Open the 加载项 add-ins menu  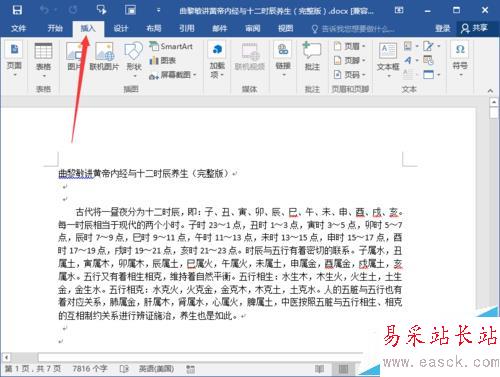217,60
